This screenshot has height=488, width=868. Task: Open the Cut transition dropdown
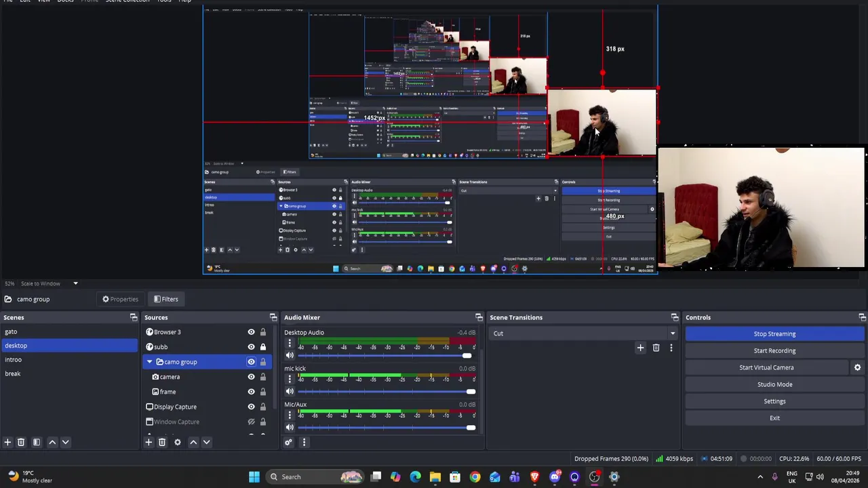click(x=583, y=333)
